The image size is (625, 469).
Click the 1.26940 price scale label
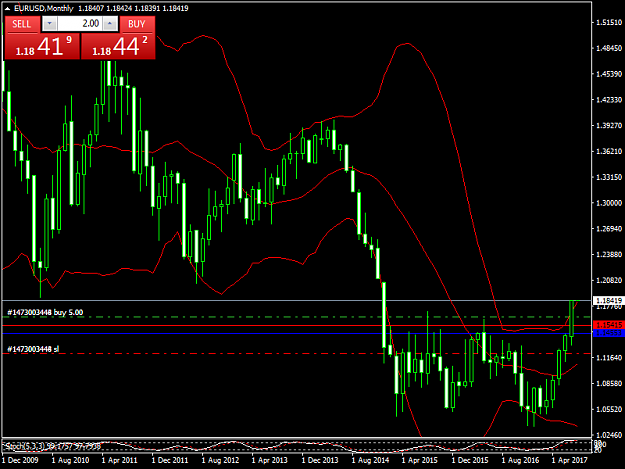609,229
